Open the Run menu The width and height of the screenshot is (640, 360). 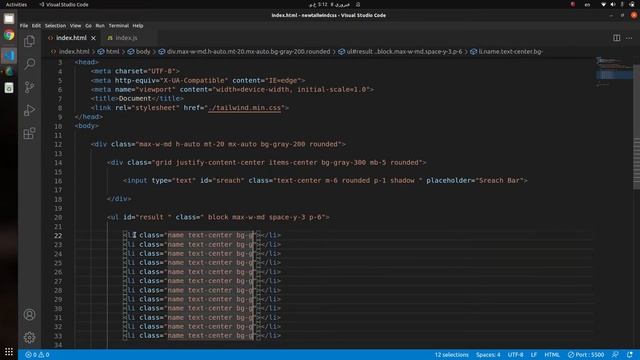point(100,26)
